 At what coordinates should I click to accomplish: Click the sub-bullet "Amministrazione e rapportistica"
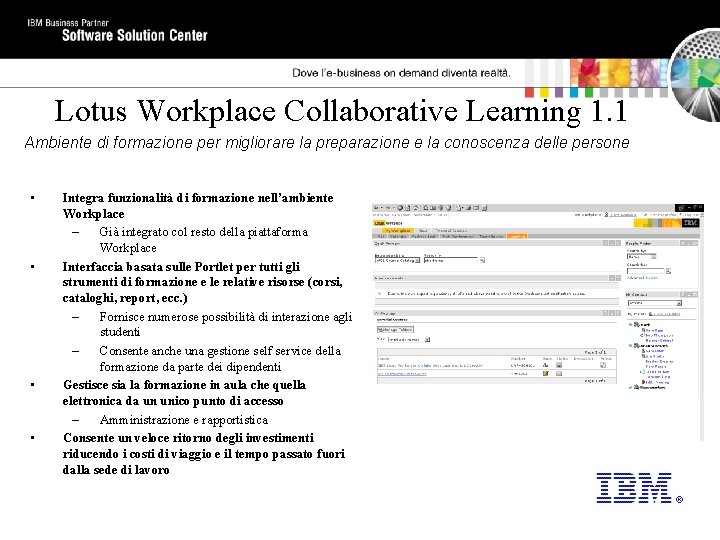click(184, 420)
